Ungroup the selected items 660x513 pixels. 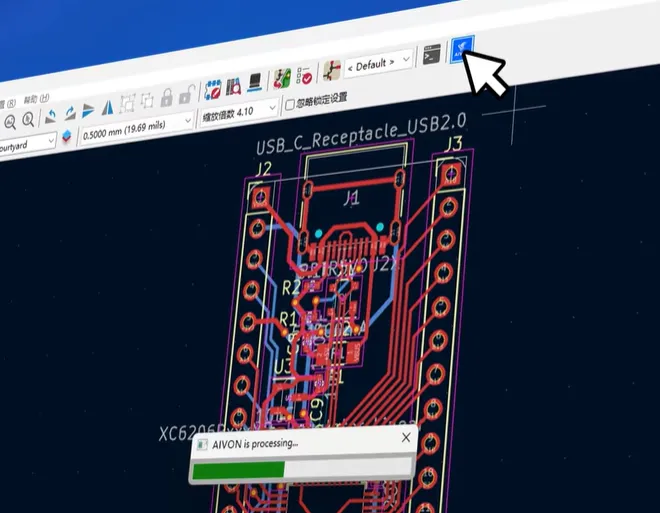coord(147,100)
